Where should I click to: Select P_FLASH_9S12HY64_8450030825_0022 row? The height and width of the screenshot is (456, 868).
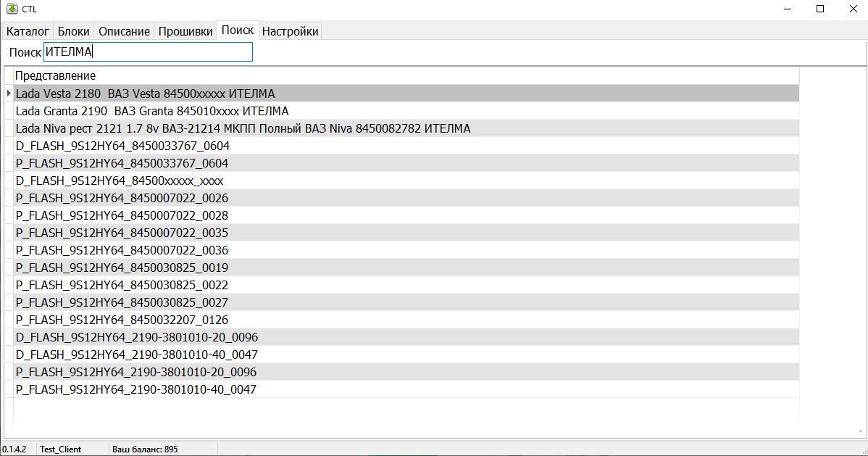click(406, 285)
